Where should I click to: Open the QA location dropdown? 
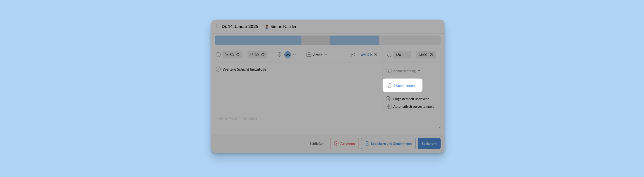point(294,55)
